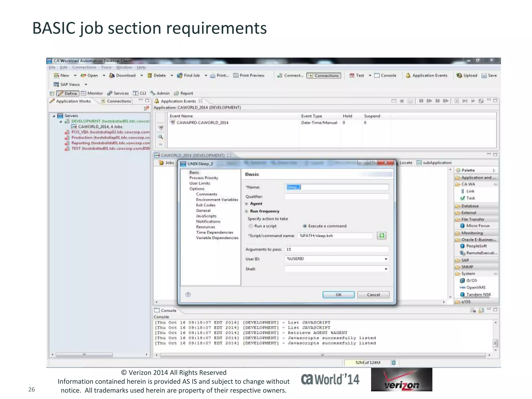Viewport: 532px width, 399px height.
Task: Open the CLI perspective
Action: click(139, 93)
